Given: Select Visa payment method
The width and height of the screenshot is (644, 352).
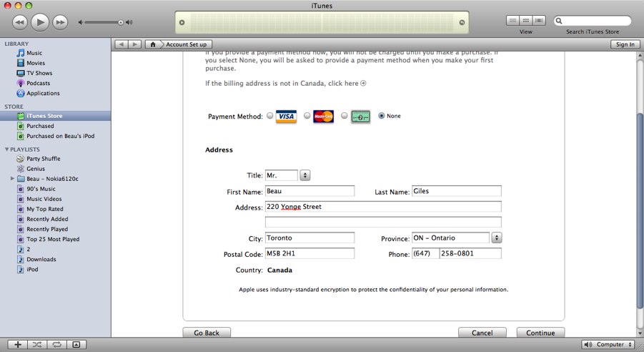Looking at the screenshot, I should pyautogui.click(x=270, y=116).
